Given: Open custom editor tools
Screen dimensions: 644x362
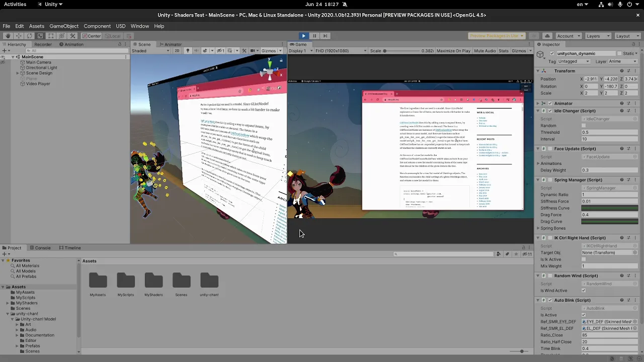Looking at the screenshot, I should [x=72, y=36].
